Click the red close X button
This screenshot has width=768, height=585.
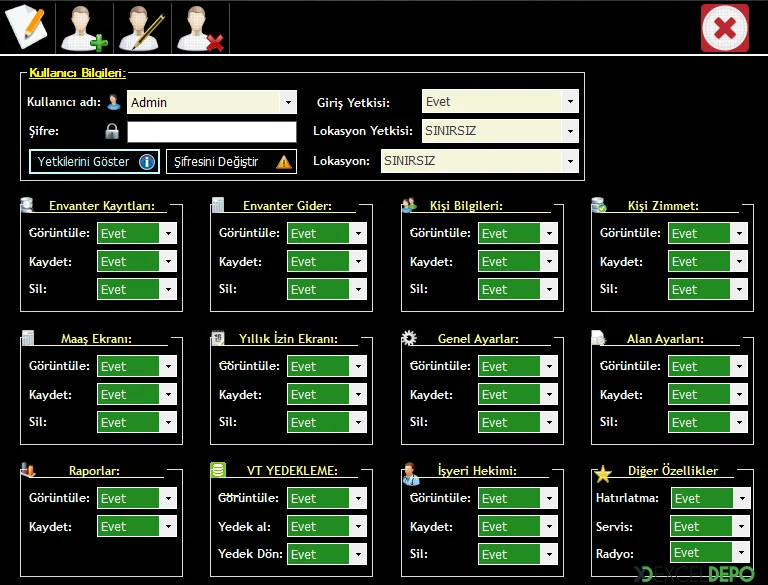click(x=725, y=28)
